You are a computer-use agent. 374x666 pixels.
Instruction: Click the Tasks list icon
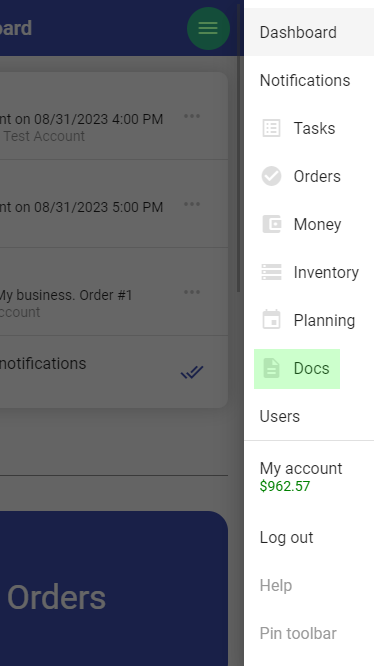click(271, 128)
